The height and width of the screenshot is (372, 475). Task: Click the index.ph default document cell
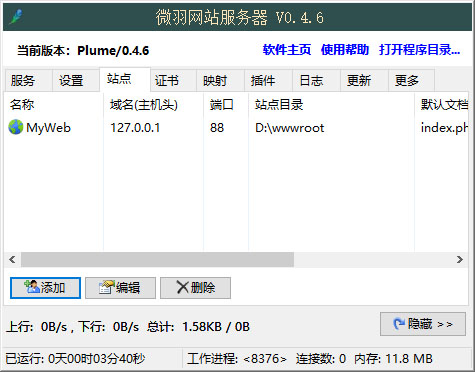click(x=444, y=128)
